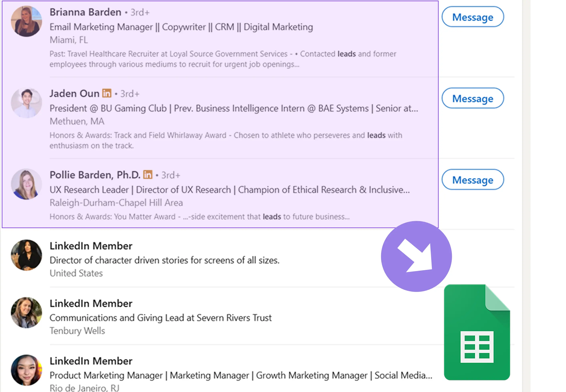
Task: Click the 'Past: Travel Healthcare Recruiter' snippet
Action: (x=223, y=59)
